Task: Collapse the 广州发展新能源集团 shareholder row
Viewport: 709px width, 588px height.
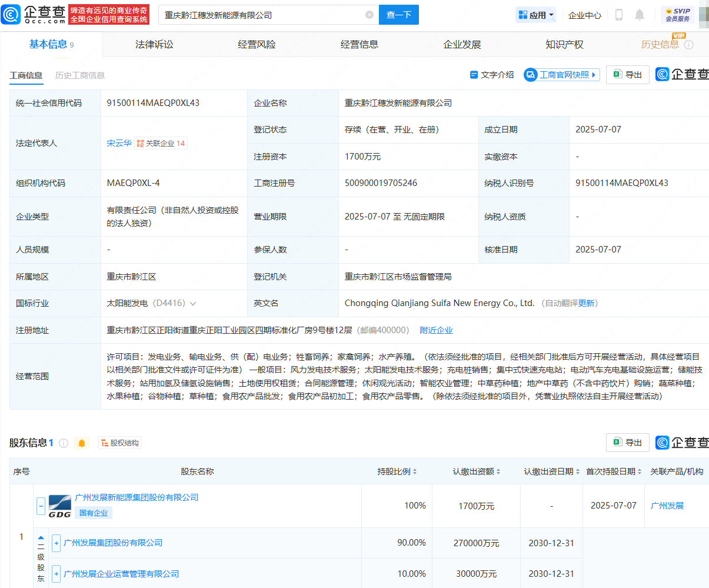Action: tap(41, 506)
